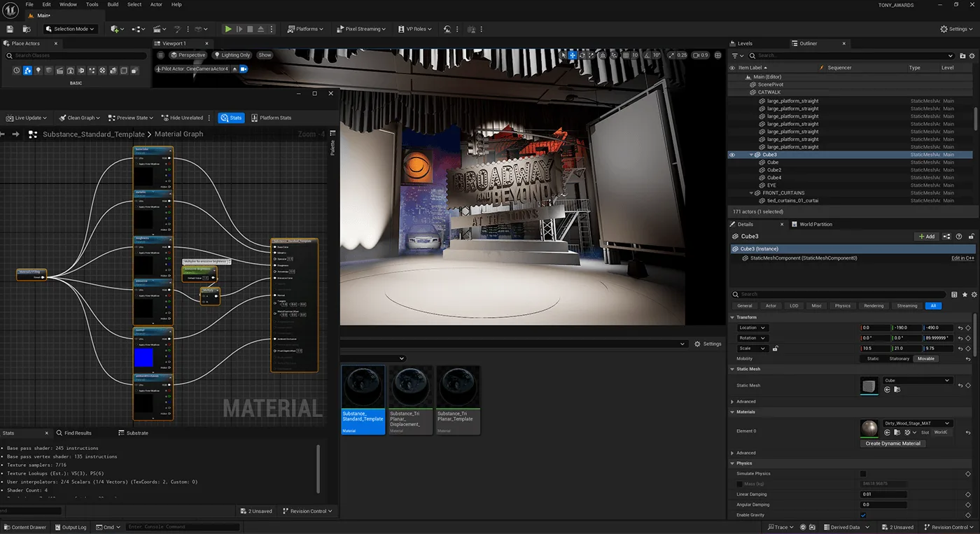The width and height of the screenshot is (980, 534).
Task: Click the Details favorites star icon
Action: 965,295
